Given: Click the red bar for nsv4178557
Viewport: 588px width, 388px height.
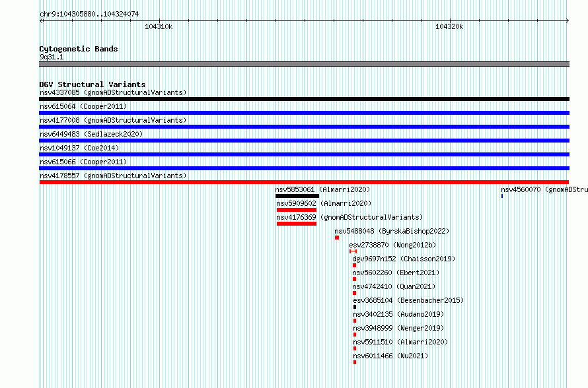Looking at the screenshot, I should (304, 182).
